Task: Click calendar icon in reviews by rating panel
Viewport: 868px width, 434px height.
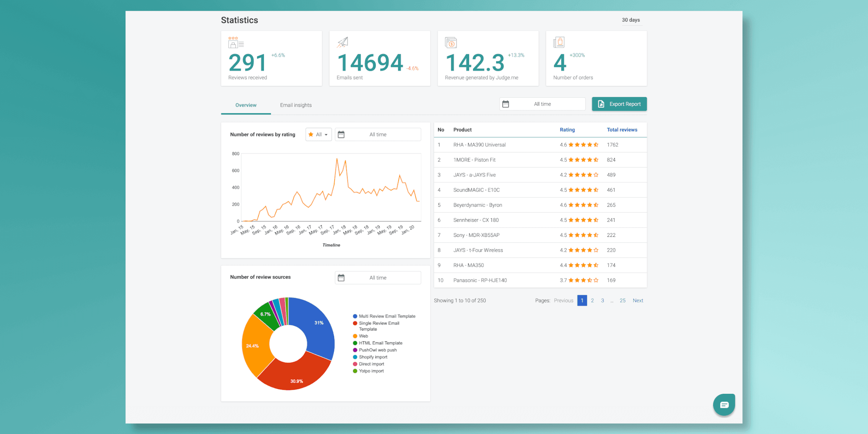Action: click(x=341, y=135)
